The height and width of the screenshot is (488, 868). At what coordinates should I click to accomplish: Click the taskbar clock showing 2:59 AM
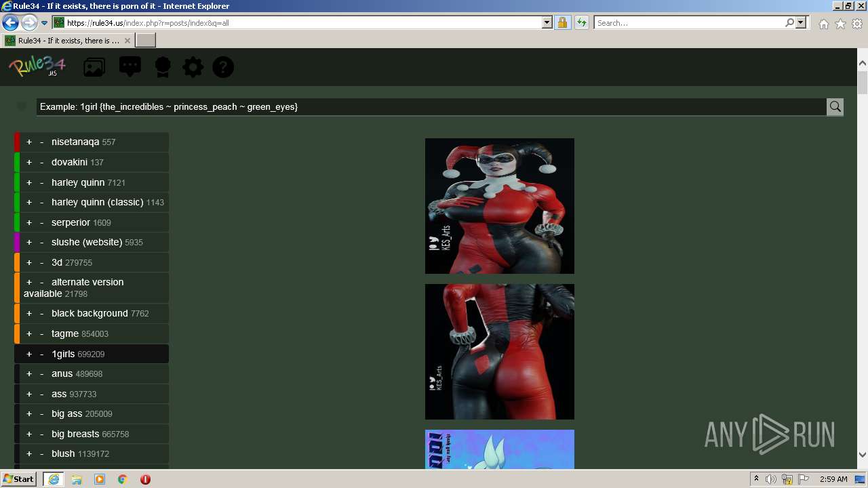833,479
